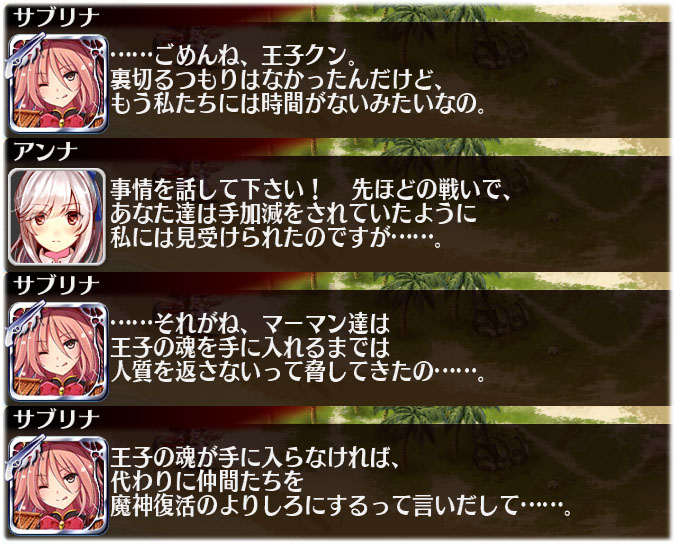Viewport: 675px width, 544px height.
Task: Click the first サブリナ name label
Action: [x=56, y=17]
